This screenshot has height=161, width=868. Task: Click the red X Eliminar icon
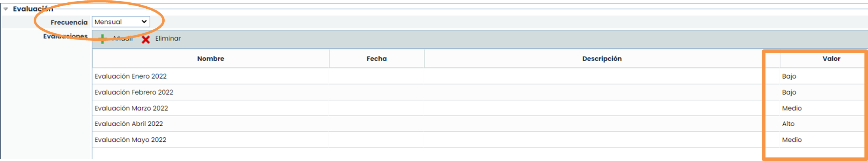click(x=146, y=39)
